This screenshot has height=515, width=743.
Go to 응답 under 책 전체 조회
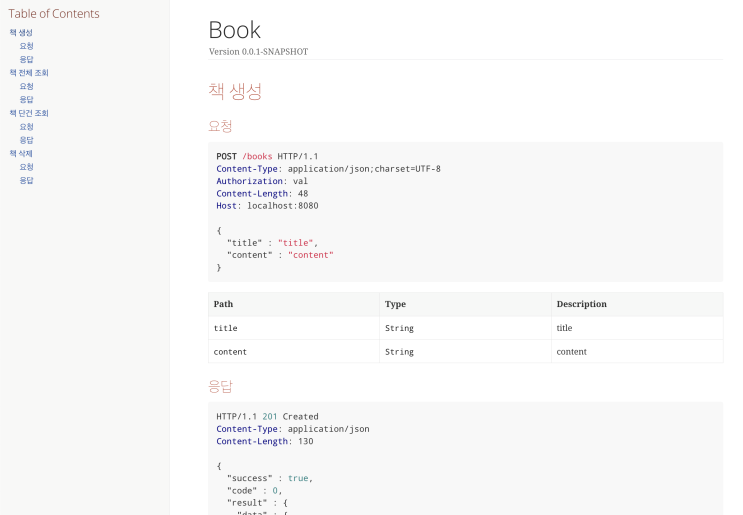point(27,99)
